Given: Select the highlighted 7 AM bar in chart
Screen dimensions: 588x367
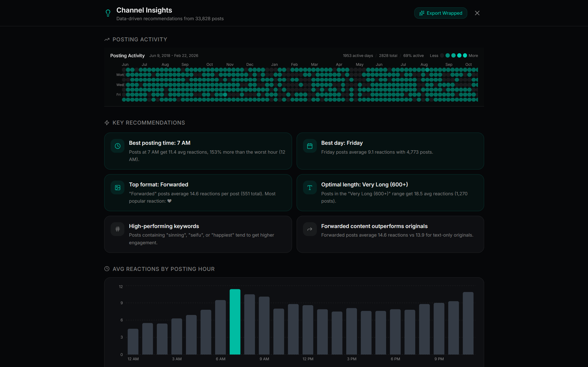Looking at the screenshot, I should [235, 322].
